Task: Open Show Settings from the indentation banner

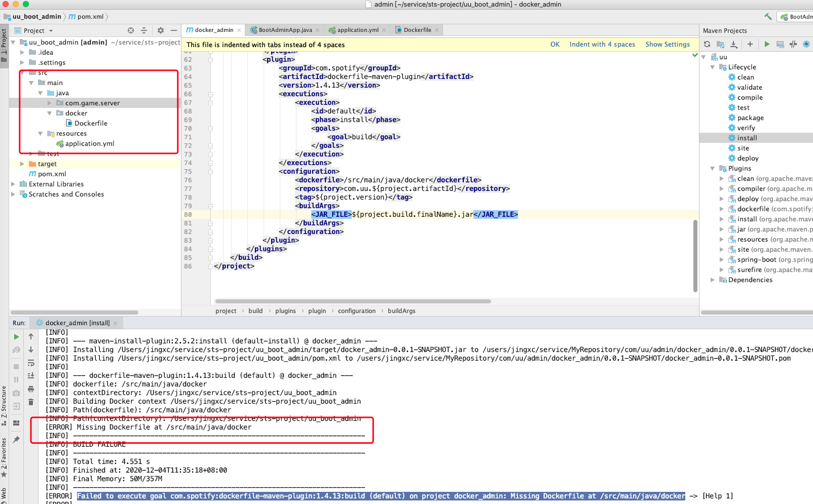Action: point(668,44)
